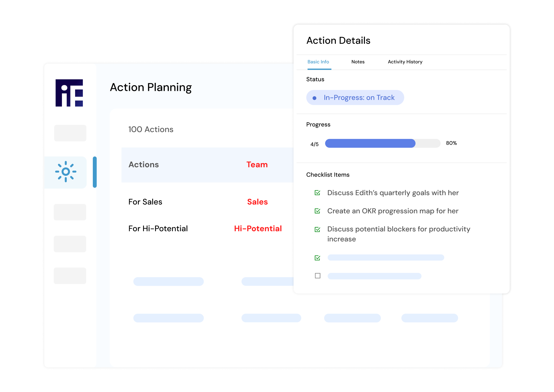Viewport: 554px width, 392px height.
Task: Click the company logo in the top-left corner
Action: click(69, 93)
